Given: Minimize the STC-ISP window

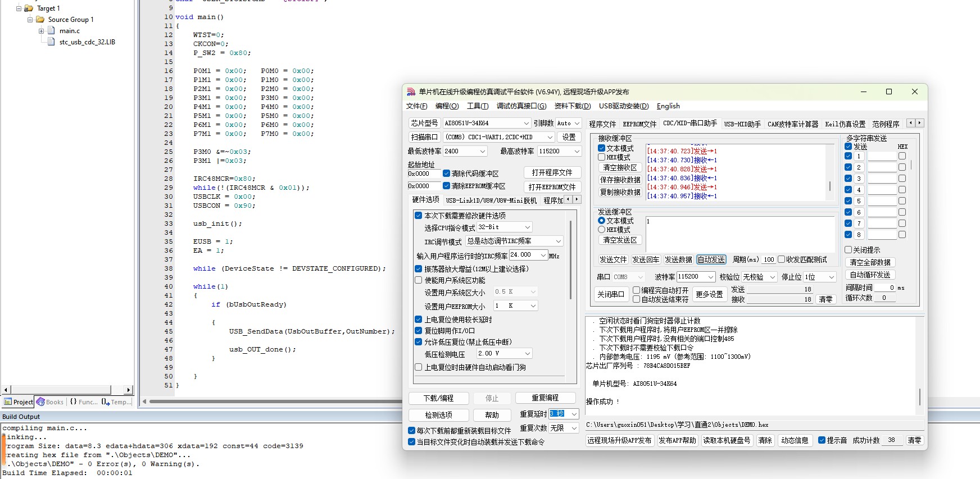Looking at the screenshot, I should [864, 92].
